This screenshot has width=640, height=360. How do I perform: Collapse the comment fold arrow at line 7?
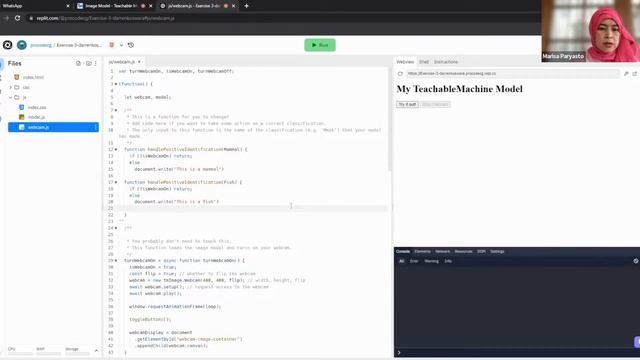[116, 110]
